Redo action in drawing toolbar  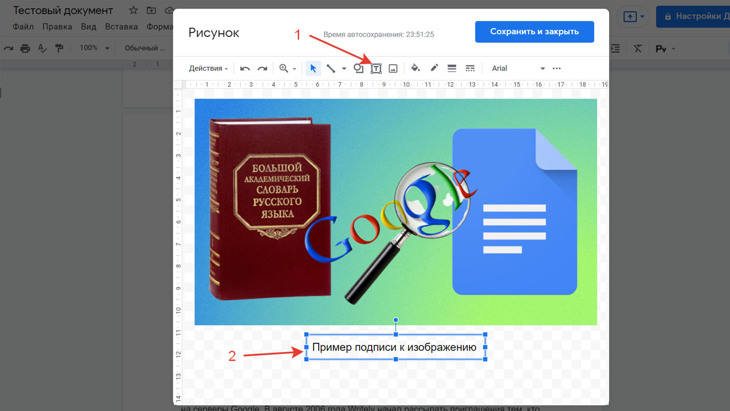tap(263, 68)
